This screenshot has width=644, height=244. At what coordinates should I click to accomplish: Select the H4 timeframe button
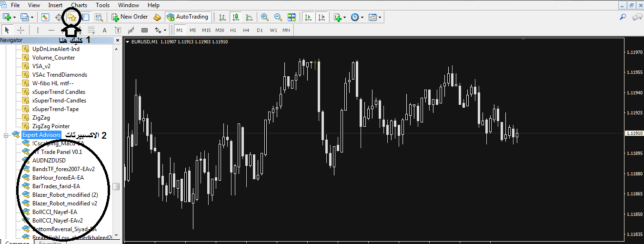tap(246, 30)
